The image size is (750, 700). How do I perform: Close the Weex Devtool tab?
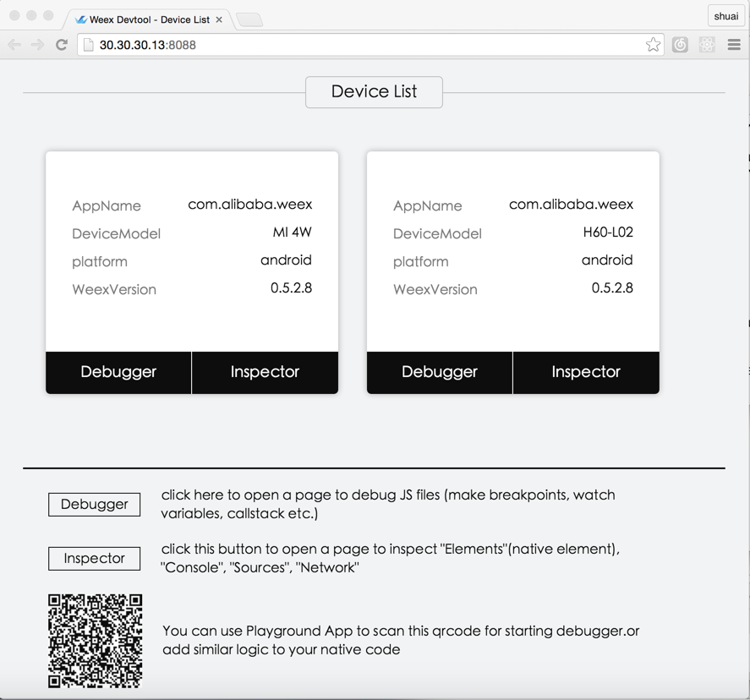coord(219,19)
